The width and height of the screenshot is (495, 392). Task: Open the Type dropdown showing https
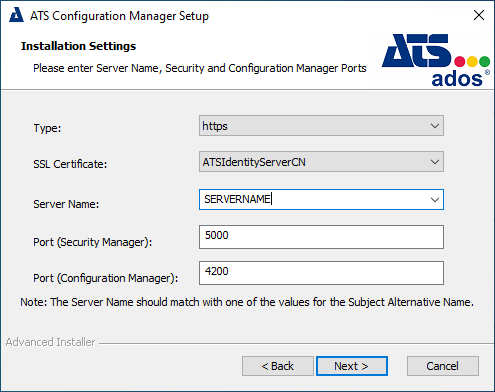coord(321,126)
